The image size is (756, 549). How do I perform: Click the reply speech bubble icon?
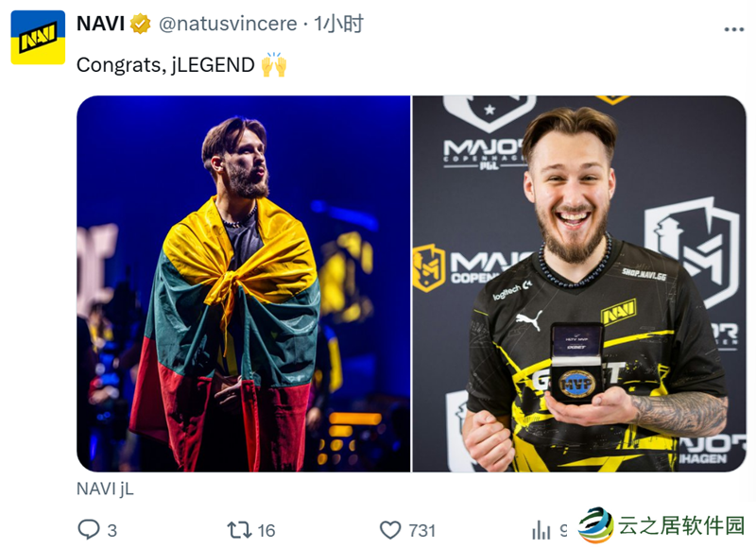pyautogui.click(x=89, y=529)
